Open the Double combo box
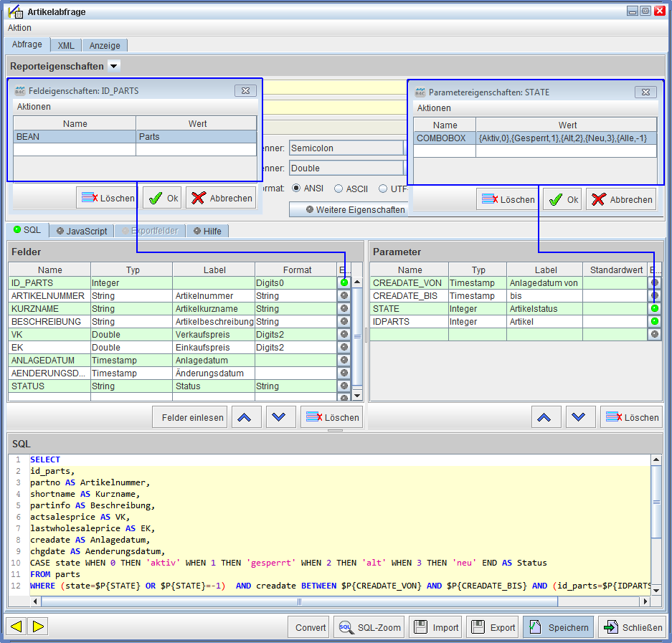 [346, 168]
